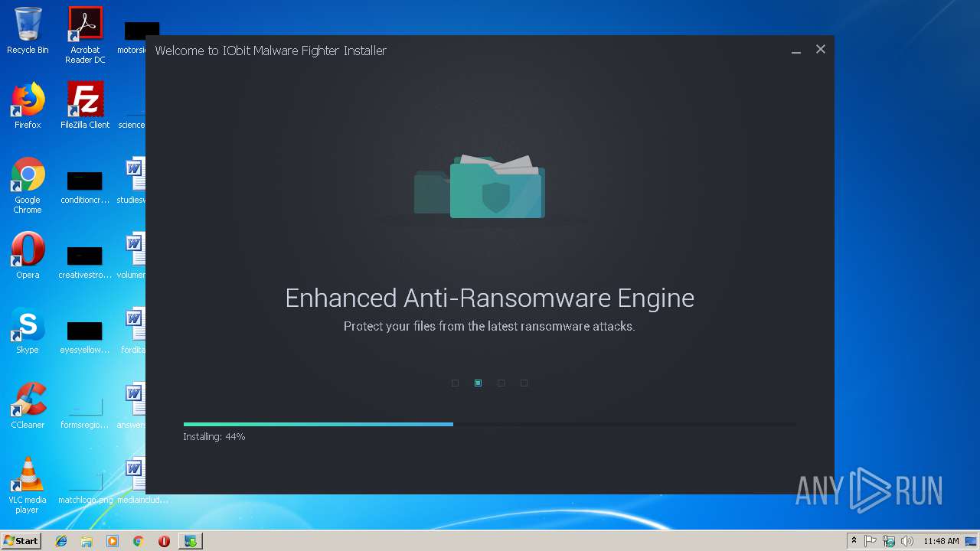The height and width of the screenshot is (551, 980).
Task: Open the Firefox desktop shortcut
Action: pyautogui.click(x=28, y=106)
